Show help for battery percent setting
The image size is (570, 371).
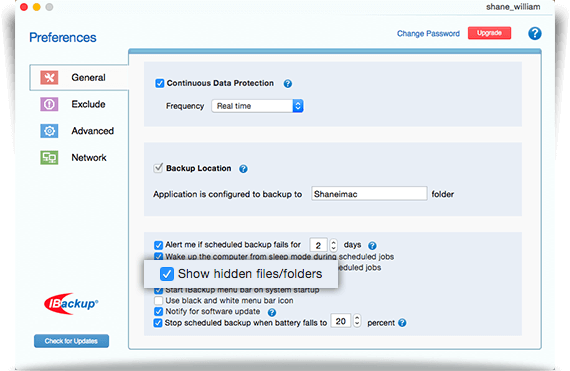click(402, 323)
